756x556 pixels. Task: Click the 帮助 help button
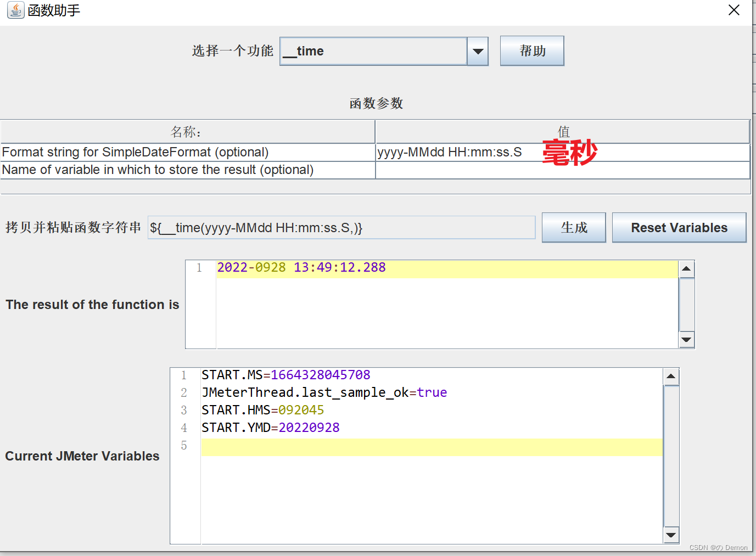(x=532, y=51)
